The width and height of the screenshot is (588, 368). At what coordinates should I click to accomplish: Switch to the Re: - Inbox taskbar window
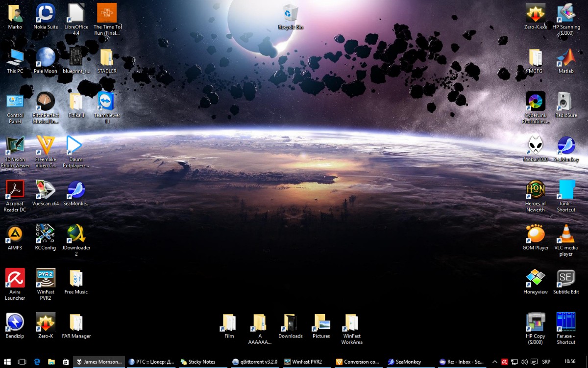tap(462, 362)
